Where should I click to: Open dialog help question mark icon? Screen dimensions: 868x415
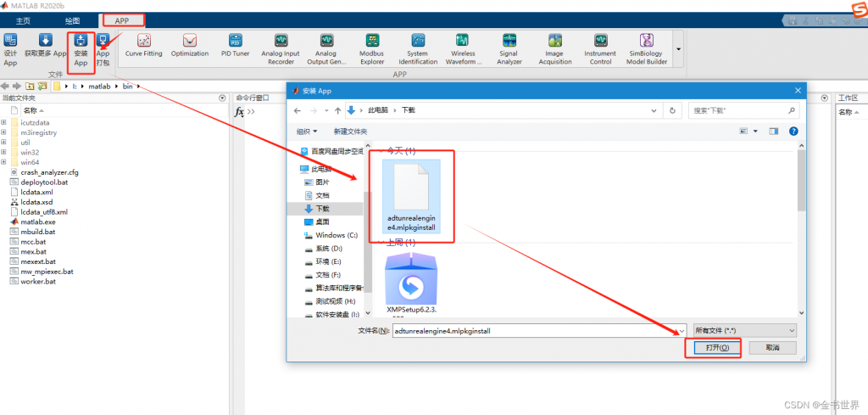tap(793, 132)
